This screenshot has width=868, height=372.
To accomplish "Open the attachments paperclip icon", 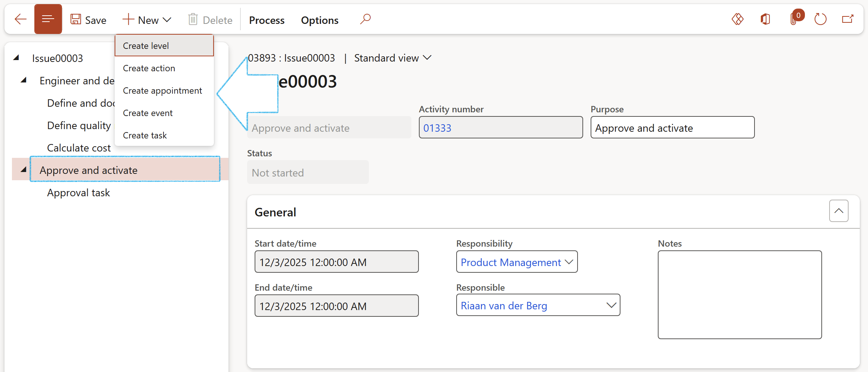I will (794, 19).
